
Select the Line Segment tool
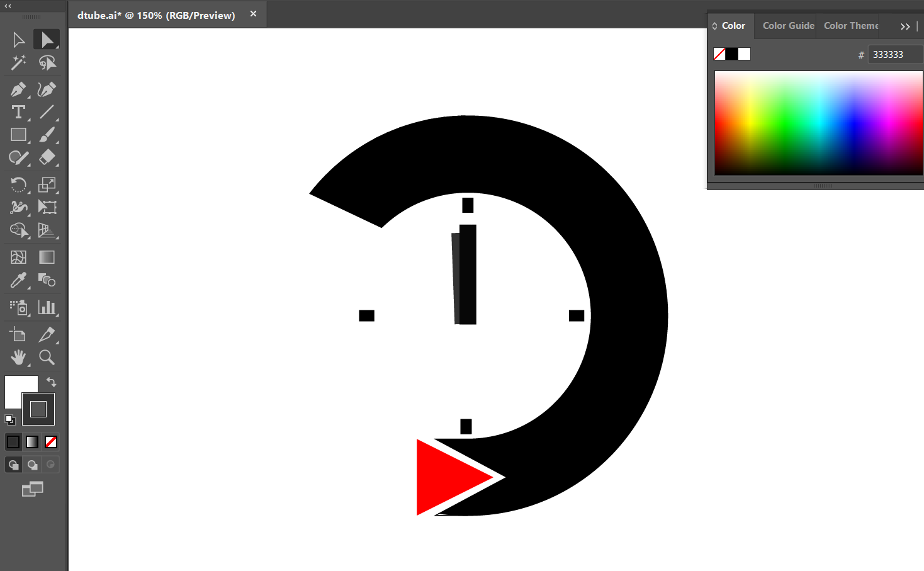(x=47, y=112)
